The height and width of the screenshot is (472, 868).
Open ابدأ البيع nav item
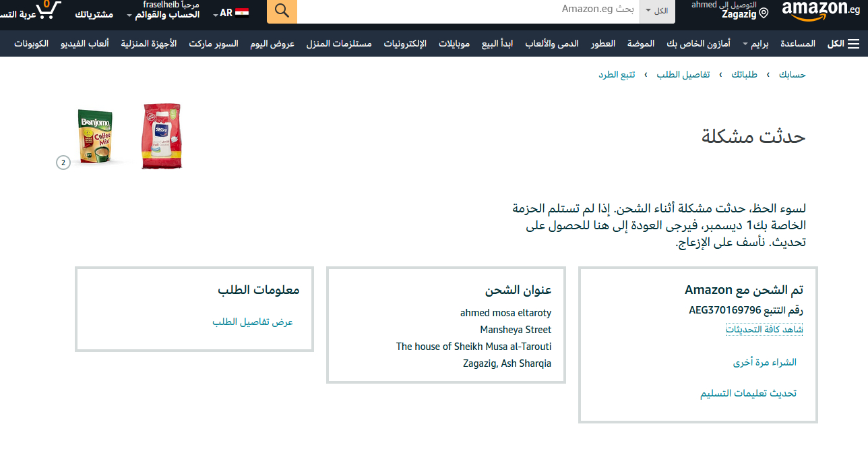click(x=497, y=44)
